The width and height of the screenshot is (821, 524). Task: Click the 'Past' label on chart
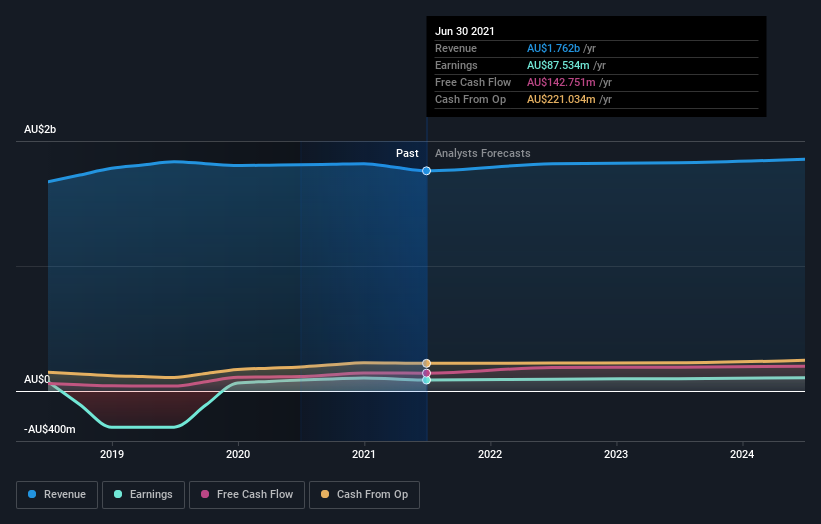coord(407,153)
